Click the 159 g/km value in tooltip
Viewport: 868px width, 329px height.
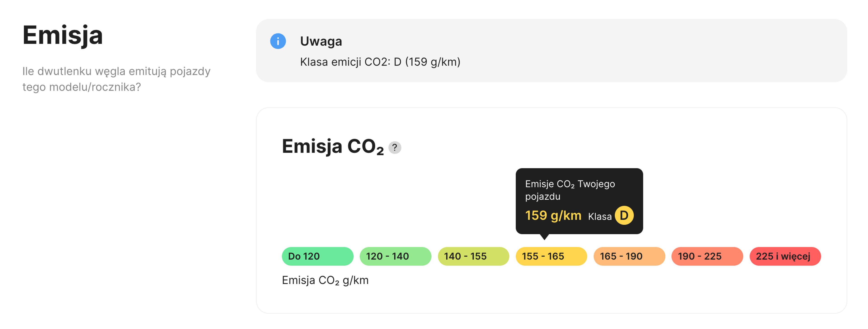point(553,215)
